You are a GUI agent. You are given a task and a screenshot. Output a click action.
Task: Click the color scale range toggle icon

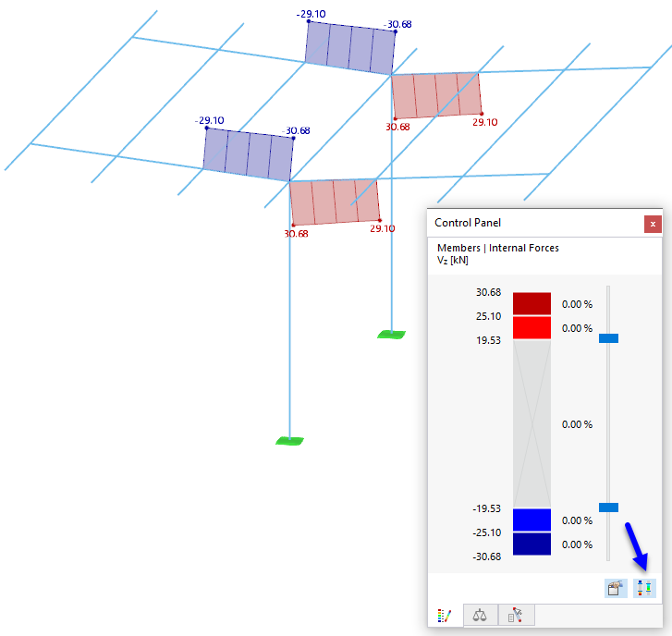pos(644,588)
